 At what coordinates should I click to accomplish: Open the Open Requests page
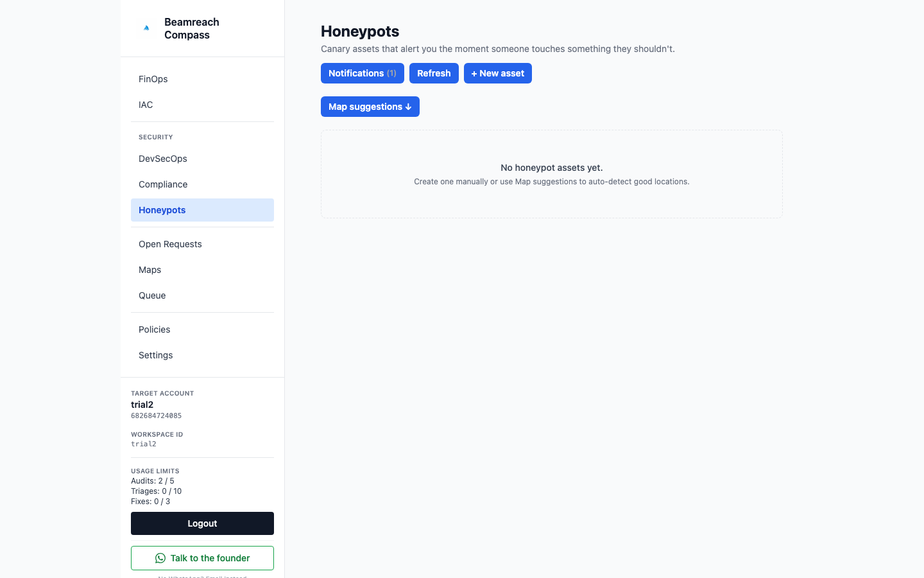(202, 244)
